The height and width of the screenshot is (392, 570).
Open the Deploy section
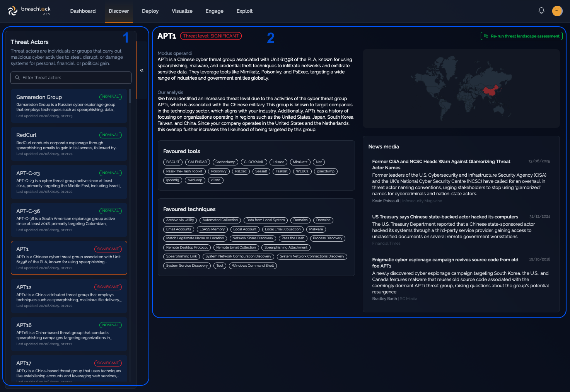pyautogui.click(x=150, y=11)
